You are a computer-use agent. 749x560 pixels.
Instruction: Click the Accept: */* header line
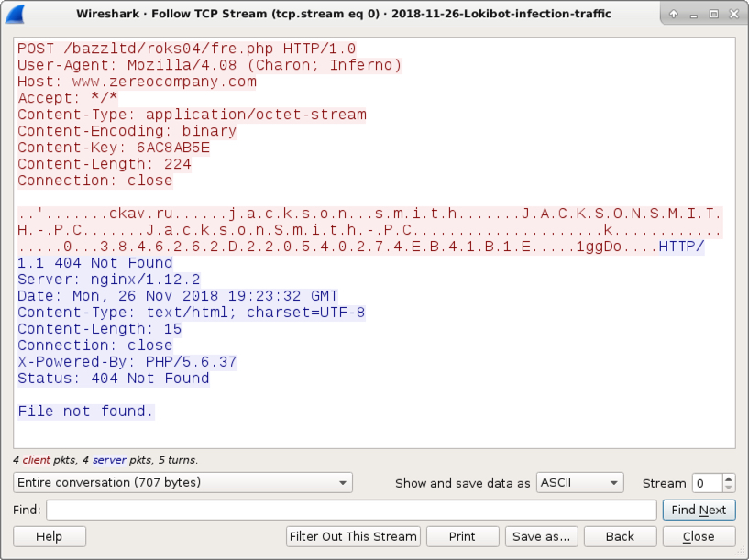point(68,98)
